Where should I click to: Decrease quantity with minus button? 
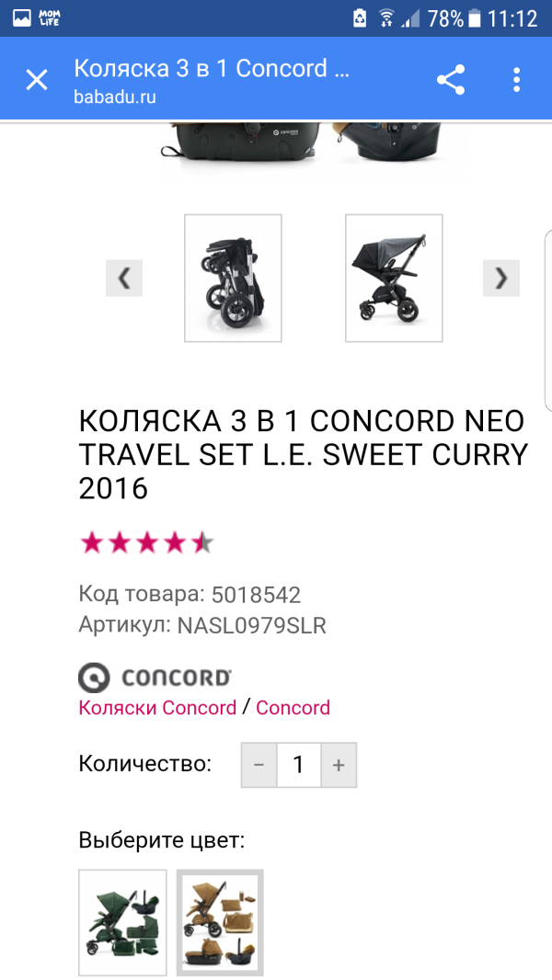pyautogui.click(x=259, y=765)
